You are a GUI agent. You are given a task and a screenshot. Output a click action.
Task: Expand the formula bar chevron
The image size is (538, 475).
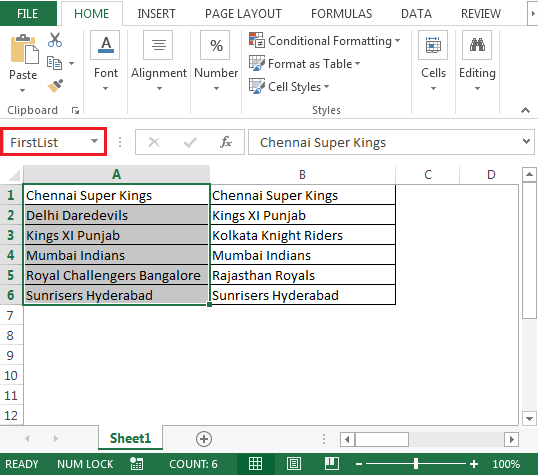pos(526,141)
